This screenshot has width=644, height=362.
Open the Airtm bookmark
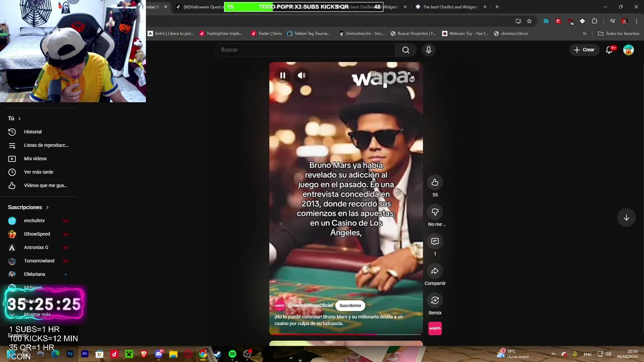pos(171,34)
